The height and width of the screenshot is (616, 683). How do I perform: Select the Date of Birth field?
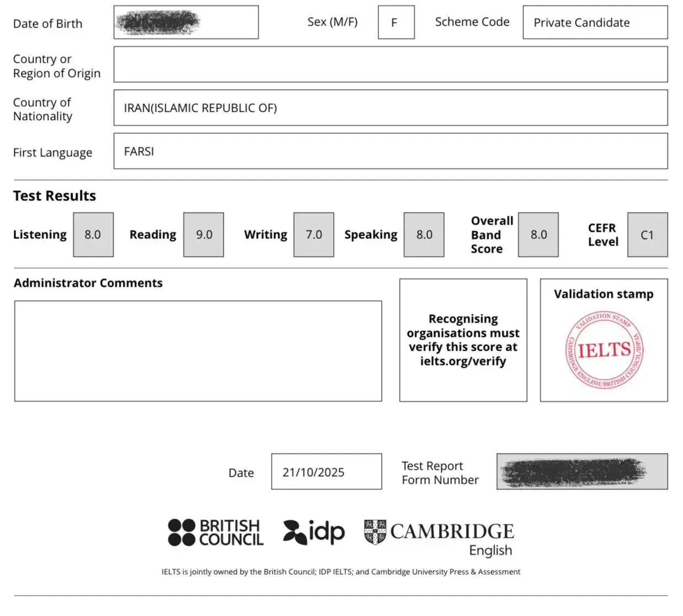186,23
